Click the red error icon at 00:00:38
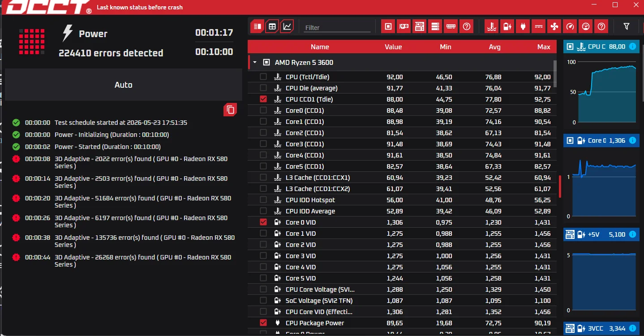 pos(16,238)
